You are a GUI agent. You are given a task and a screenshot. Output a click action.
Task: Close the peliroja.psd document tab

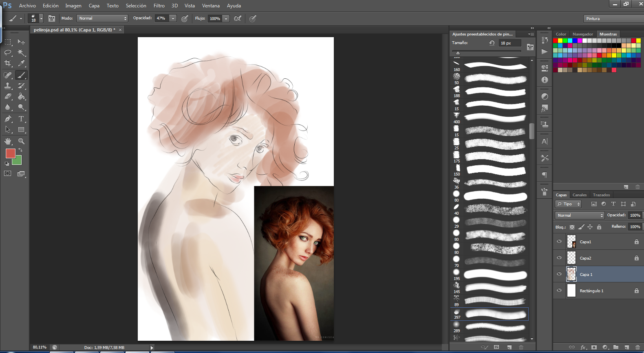coord(120,30)
